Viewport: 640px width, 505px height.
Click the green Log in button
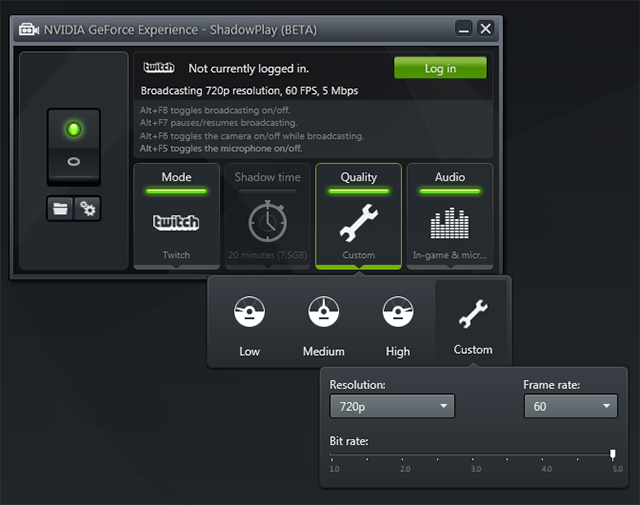coord(440,68)
